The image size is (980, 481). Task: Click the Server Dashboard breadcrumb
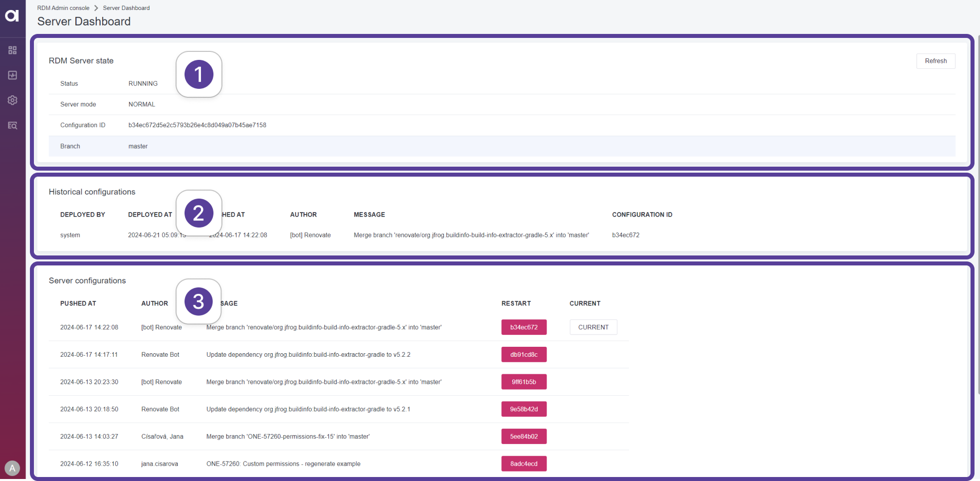click(x=126, y=8)
